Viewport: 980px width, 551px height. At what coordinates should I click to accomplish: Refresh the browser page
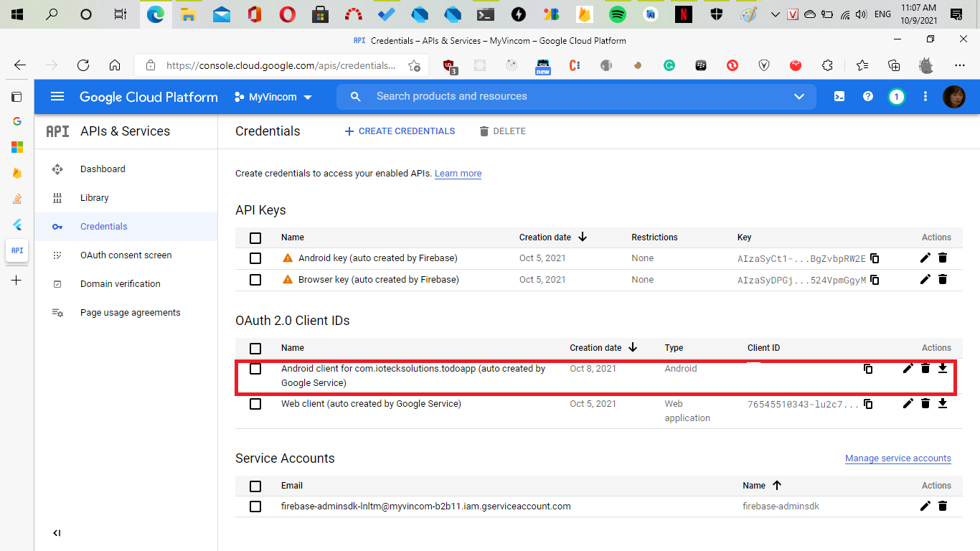pos(83,65)
